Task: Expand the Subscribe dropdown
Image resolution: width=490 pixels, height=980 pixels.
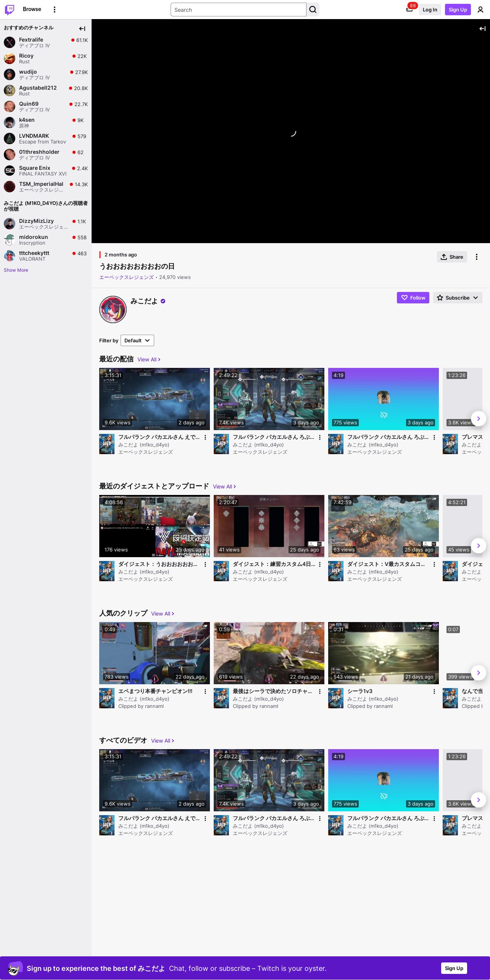Action: [x=458, y=298]
